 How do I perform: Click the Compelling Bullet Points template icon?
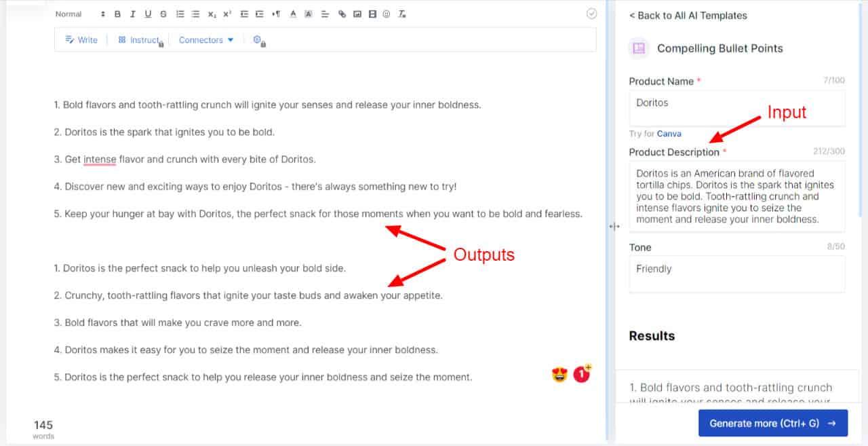click(638, 48)
